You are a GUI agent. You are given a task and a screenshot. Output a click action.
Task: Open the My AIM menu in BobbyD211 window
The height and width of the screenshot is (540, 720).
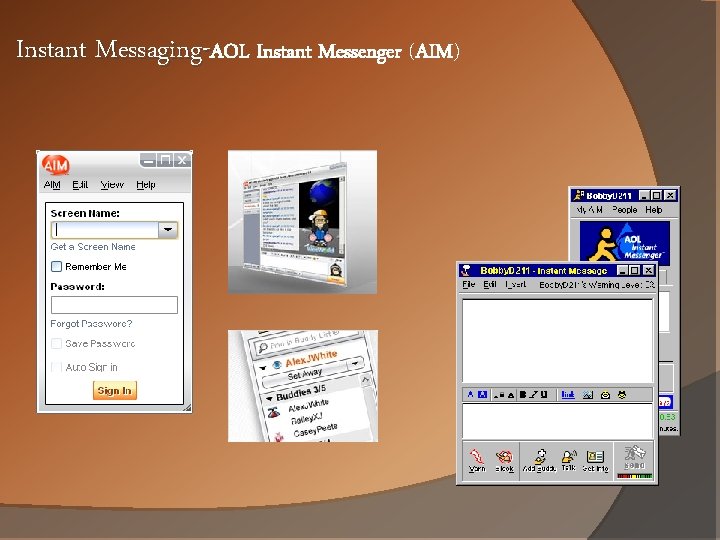pos(590,210)
